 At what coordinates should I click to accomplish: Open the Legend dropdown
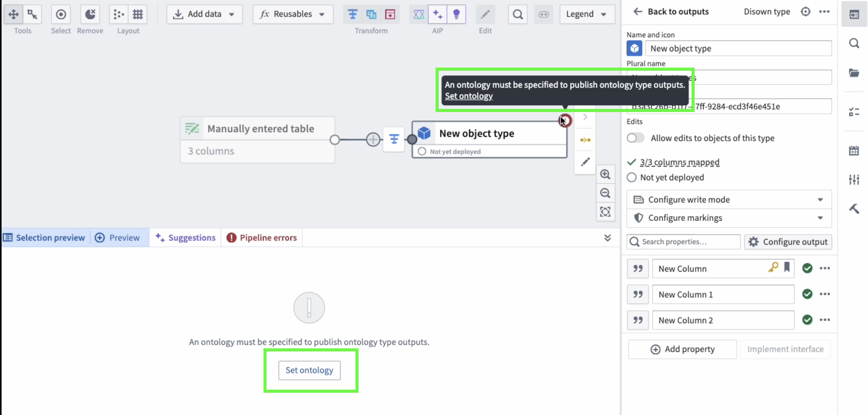(587, 14)
